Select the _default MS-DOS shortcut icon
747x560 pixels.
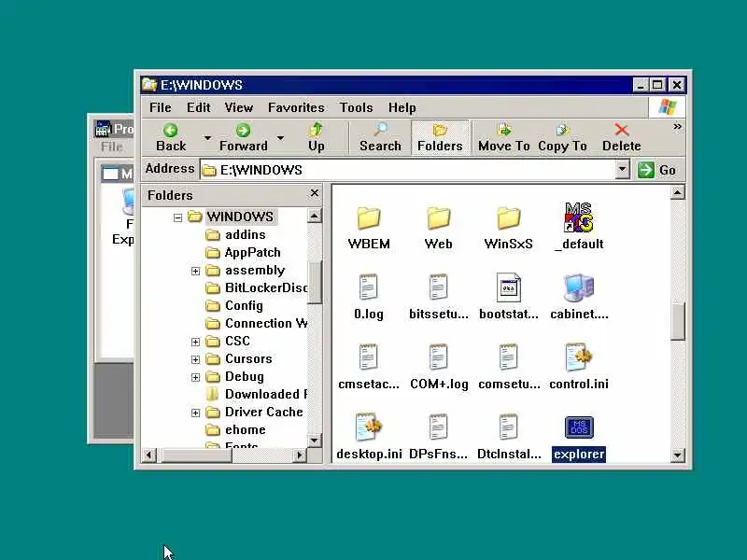coord(578,217)
